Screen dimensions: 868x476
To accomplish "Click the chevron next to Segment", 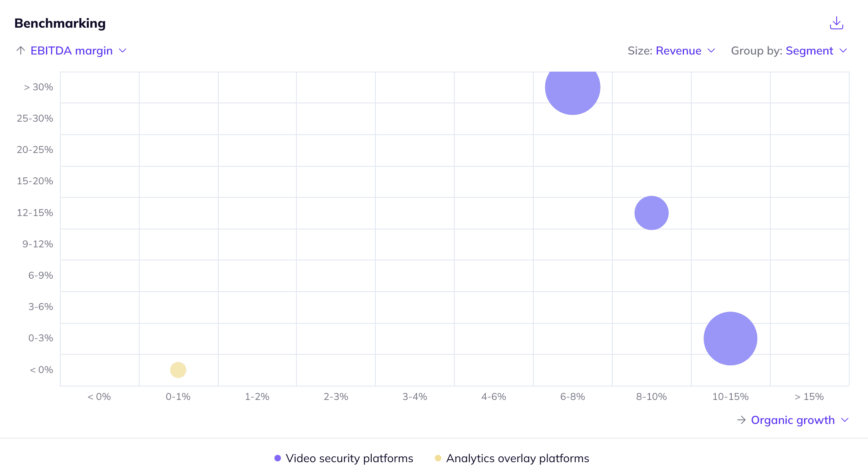I will 844,50.
